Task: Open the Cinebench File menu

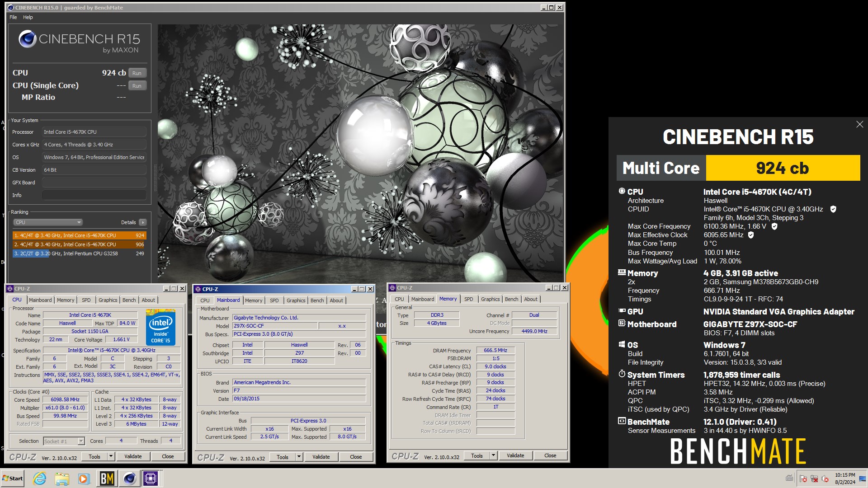Action: (13, 17)
